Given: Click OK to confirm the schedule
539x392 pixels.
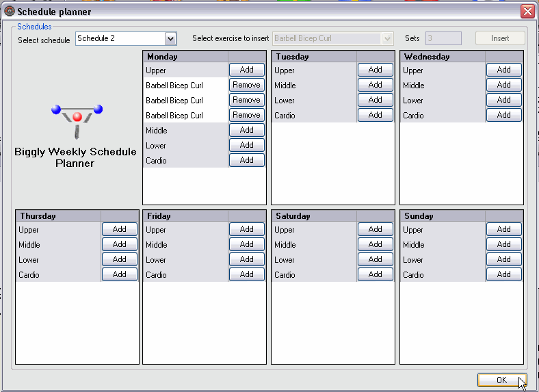Looking at the screenshot, I should click(501, 380).
